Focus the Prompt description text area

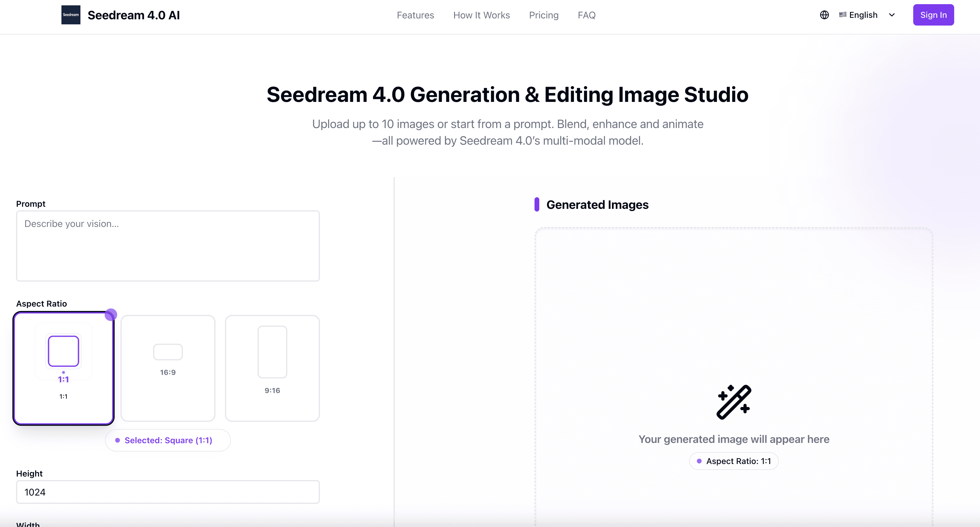[168, 246]
